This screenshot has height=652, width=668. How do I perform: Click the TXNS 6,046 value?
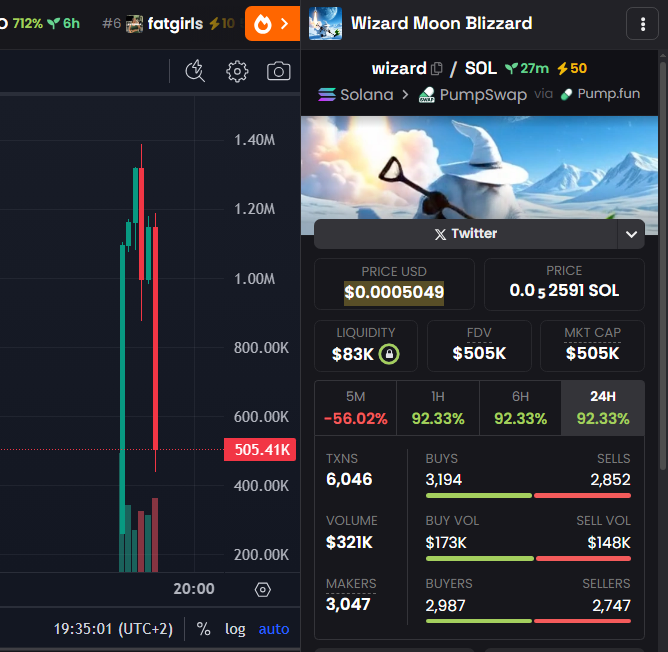[349, 479]
